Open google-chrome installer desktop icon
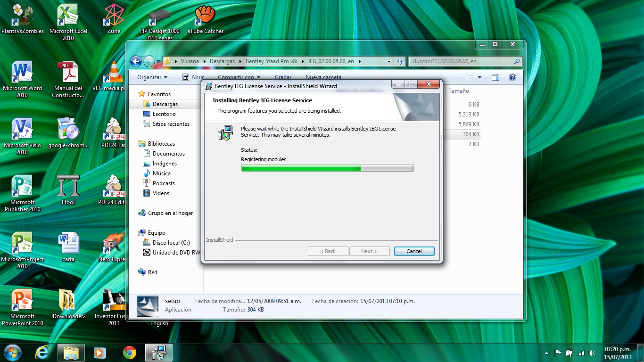This screenshot has width=644, height=362. (68, 133)
